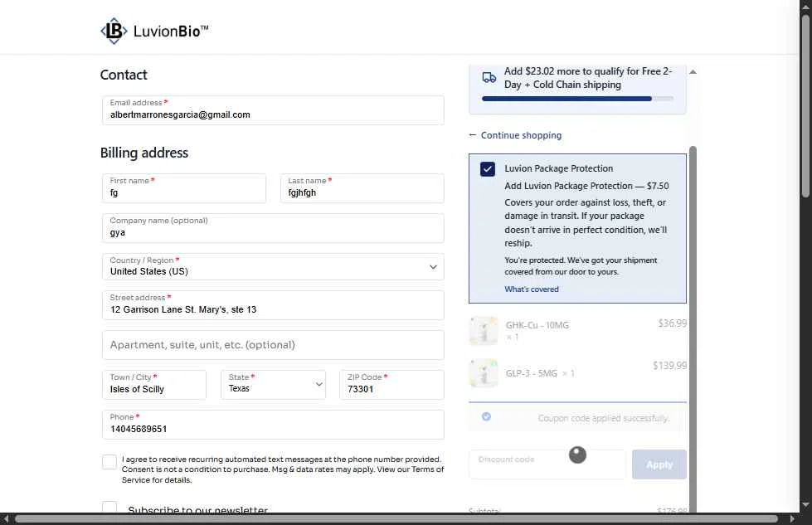Click the Street address field
This screenshot has width=812, height=525.
tap(273, 305)
